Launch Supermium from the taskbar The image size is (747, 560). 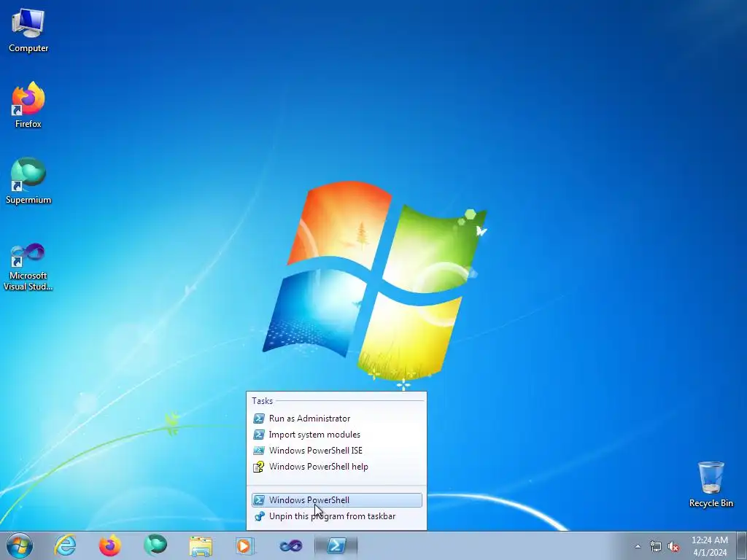coord(155,545)
